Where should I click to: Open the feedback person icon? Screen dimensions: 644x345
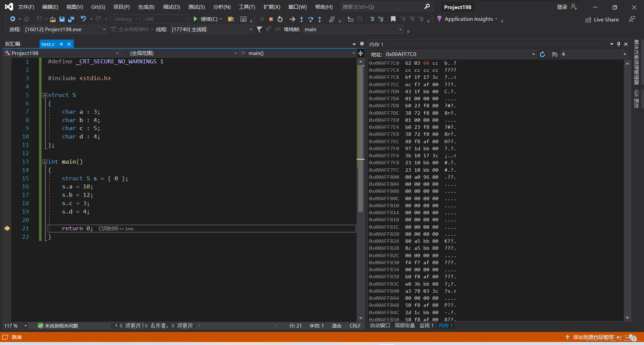point(632,19)
